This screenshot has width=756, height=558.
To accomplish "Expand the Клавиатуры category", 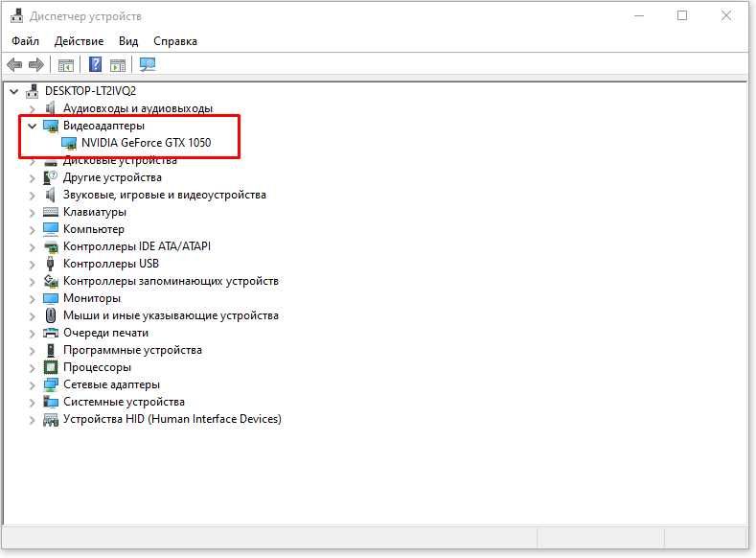I will pos(32,213).
